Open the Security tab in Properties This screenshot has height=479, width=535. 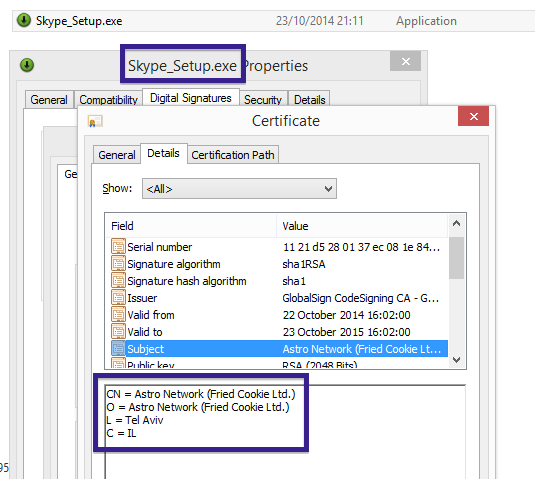(x=263, y=100)
